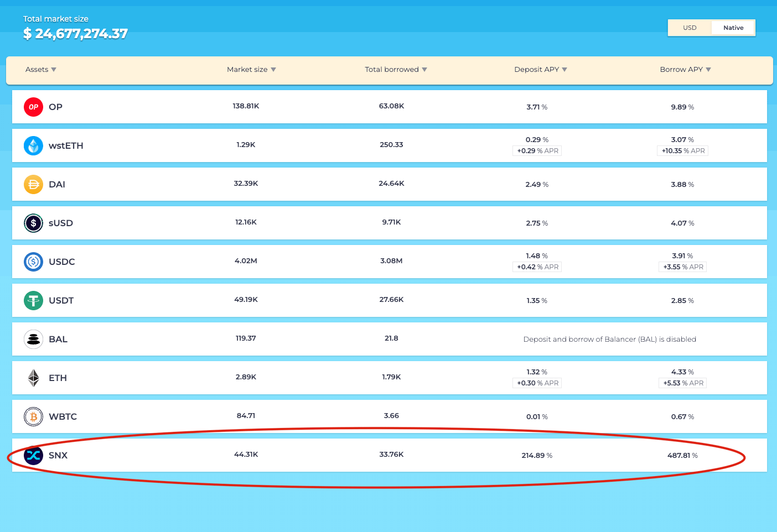Click SNX total borrowed 33.76K
777x532 pixels.
tap(391, 454)
